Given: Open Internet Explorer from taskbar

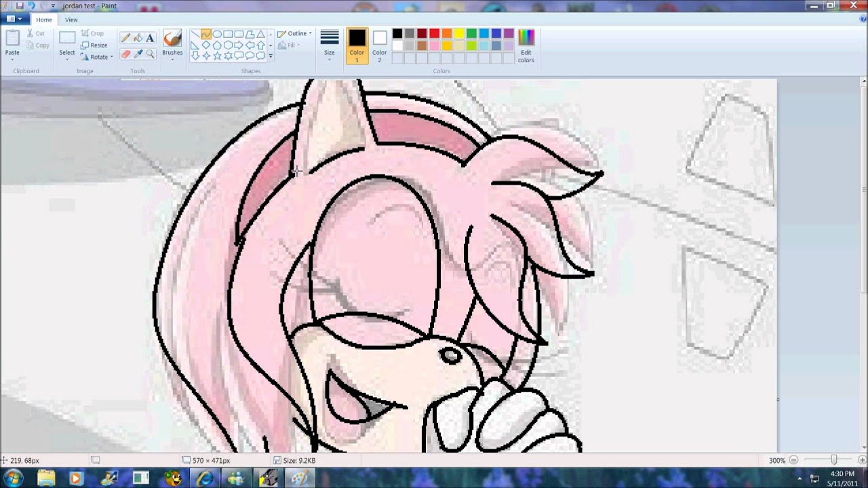Looking at the screenshot, I should pyautogui.click(x=203, y=478).
